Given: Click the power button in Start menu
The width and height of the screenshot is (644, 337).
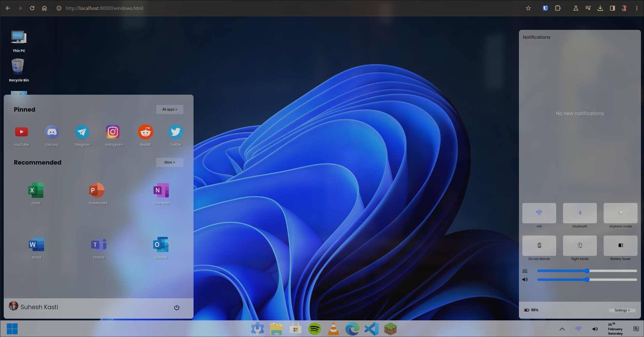Looking at the screenshot, I should 177,307.
